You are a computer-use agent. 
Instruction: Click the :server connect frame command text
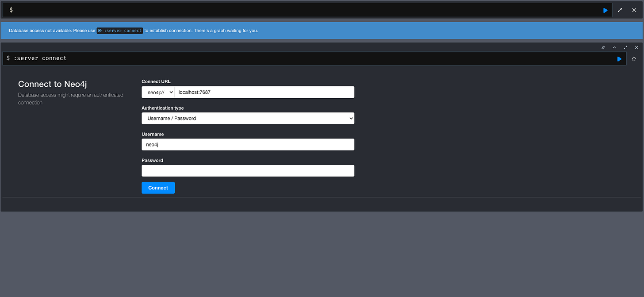(x=40, y=58)
